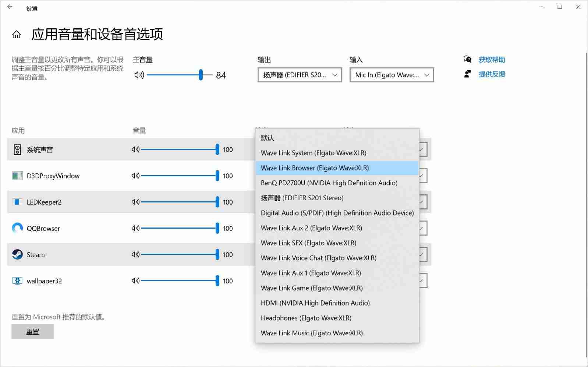Go back using the arrow in title bar
The image size is (588, 367).
[x=10, y=7]
